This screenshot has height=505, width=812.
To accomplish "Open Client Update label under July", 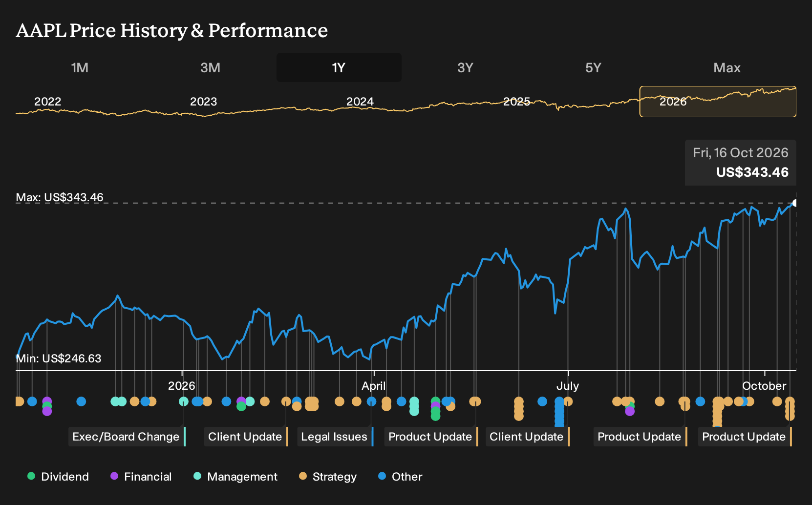I will point(528,437).
